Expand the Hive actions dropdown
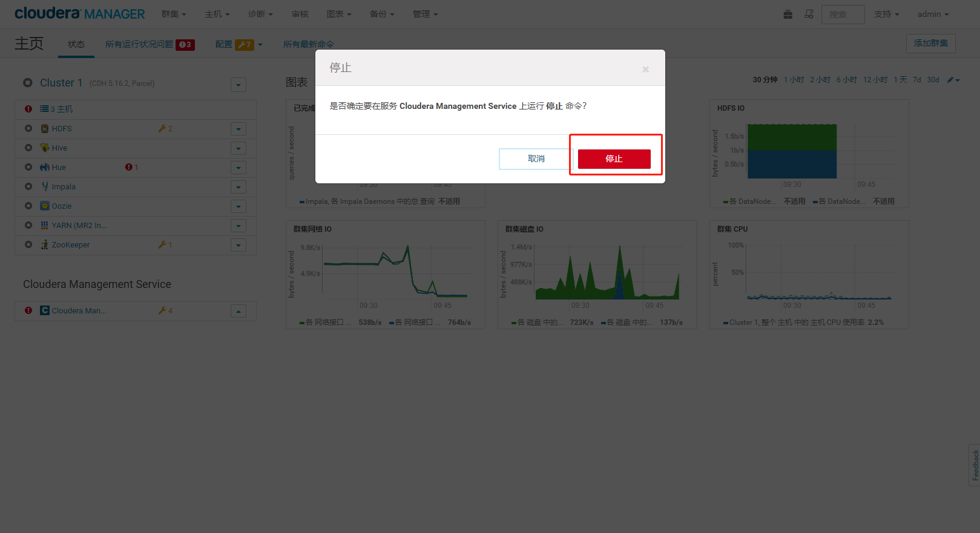Viewport: 980px width, 533px height. click(x=238, y=148)
